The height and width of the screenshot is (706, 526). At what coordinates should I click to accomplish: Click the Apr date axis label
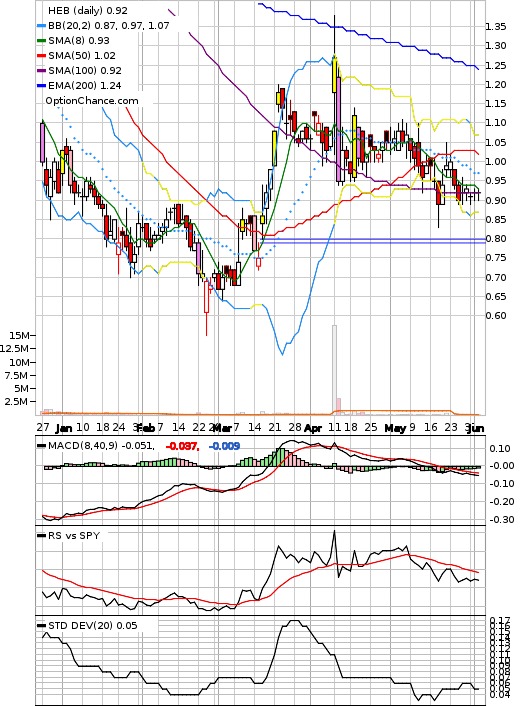point(313,428)
